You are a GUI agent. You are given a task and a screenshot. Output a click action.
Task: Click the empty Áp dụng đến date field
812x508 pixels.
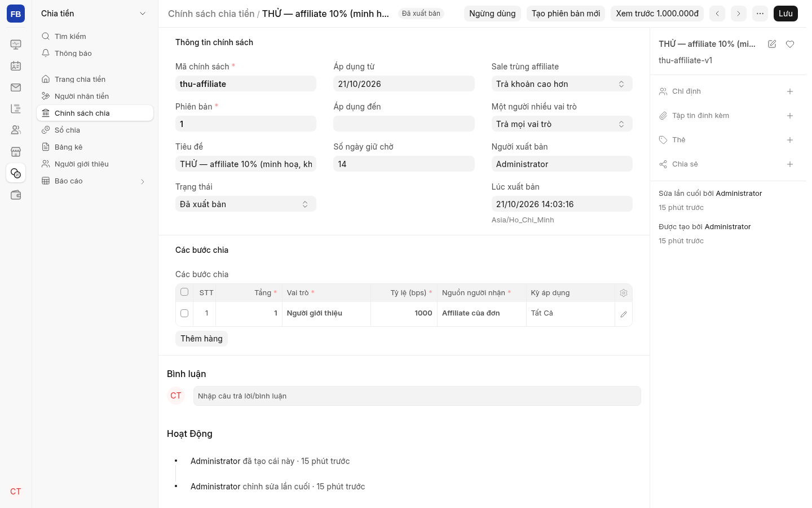(404, 124)
